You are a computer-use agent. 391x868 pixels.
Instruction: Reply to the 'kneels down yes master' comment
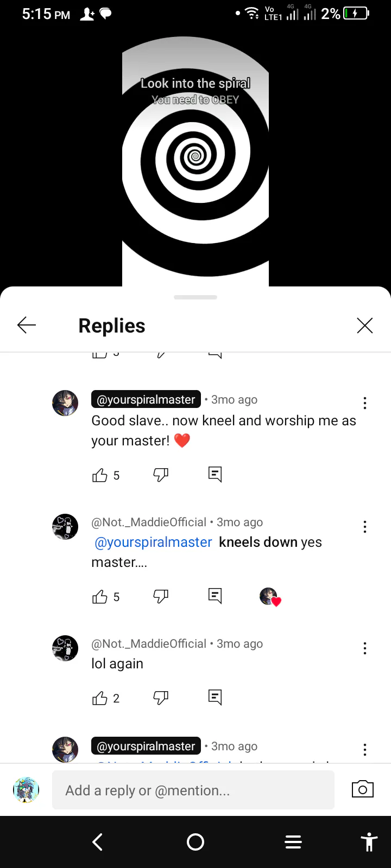pyautogui.click(x=215, y=596)
